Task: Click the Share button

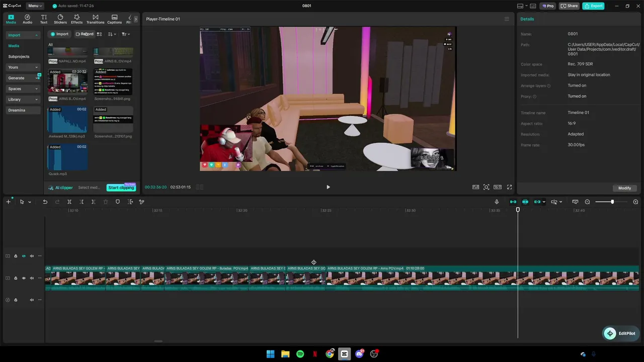Action: 570,6
